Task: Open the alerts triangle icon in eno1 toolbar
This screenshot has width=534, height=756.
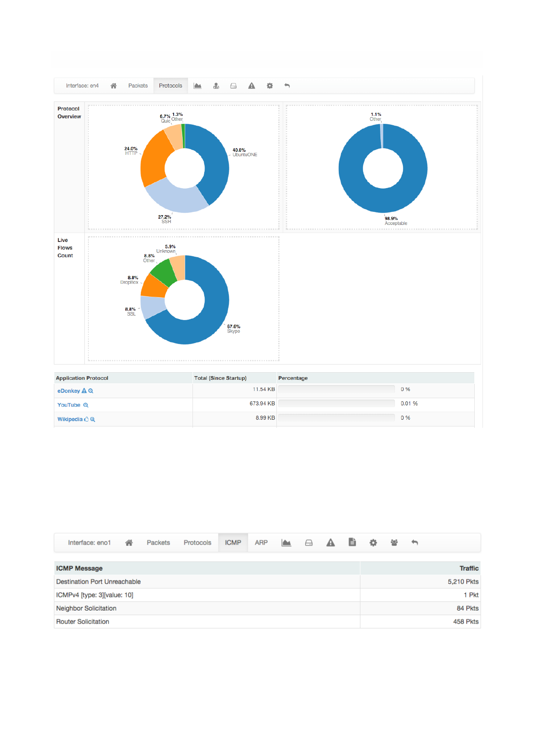Action: point(331,542)
